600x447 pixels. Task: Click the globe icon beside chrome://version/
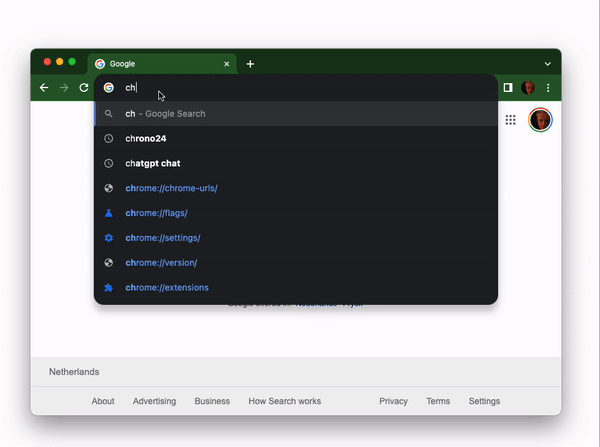click(x=109, y=263)
